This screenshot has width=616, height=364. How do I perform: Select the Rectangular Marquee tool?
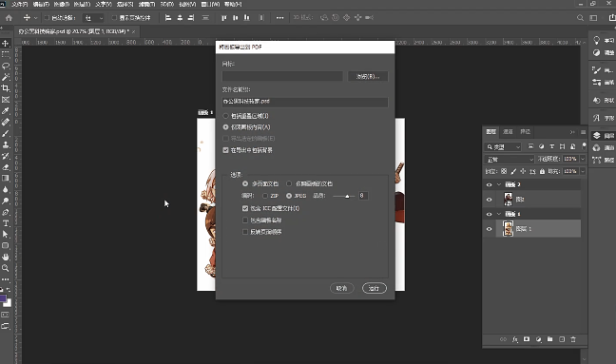pyautogui.click(x=6, y=54)
